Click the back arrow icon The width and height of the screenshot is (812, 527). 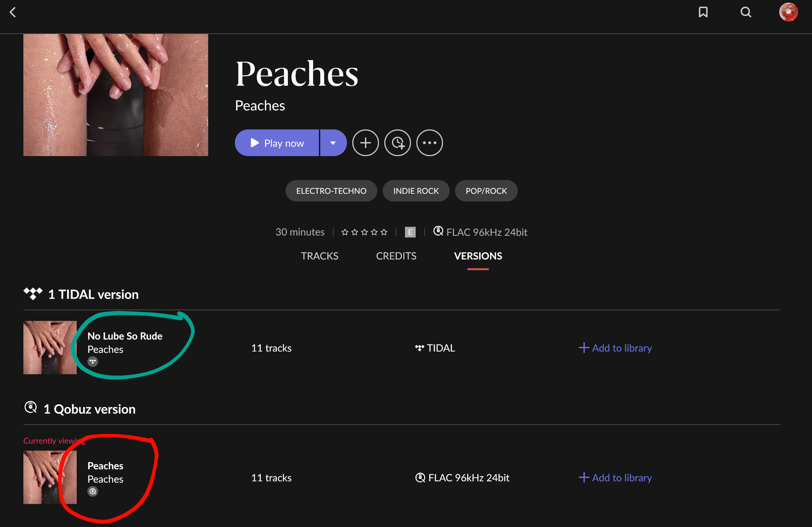(x=13, y=12)
